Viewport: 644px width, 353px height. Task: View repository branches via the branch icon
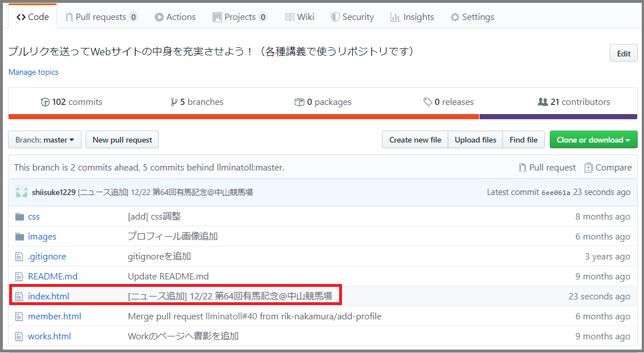[x=175, y=102]
